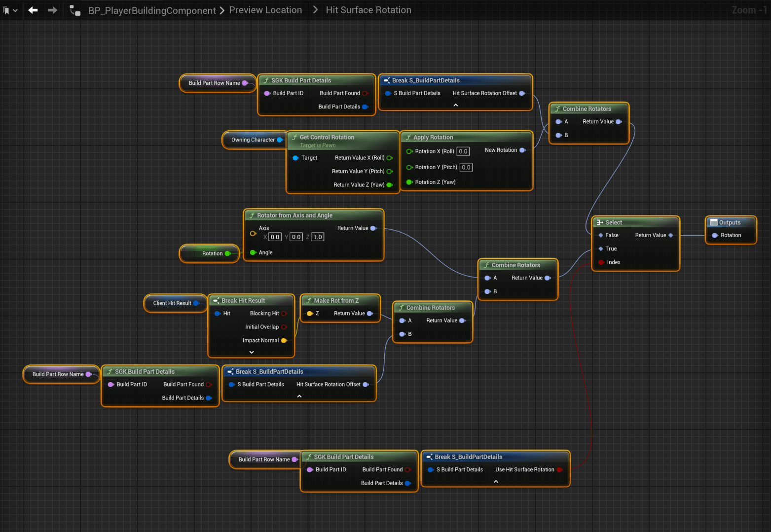Click the Axis Z value field
This screenshot has width=771, height=532.
point(318,237)
